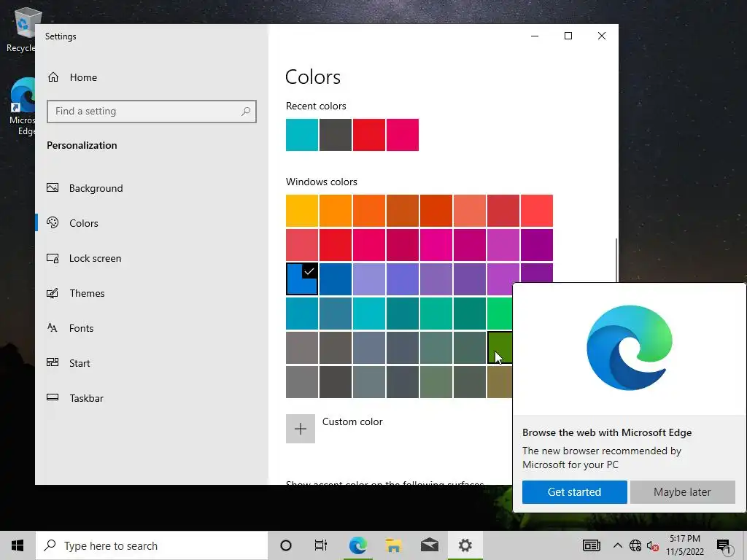Image resolution: width=747 pixels, height=560 pixels.
Task: Open Cortana from the taskbar circle
Action: tap(286, 545)
